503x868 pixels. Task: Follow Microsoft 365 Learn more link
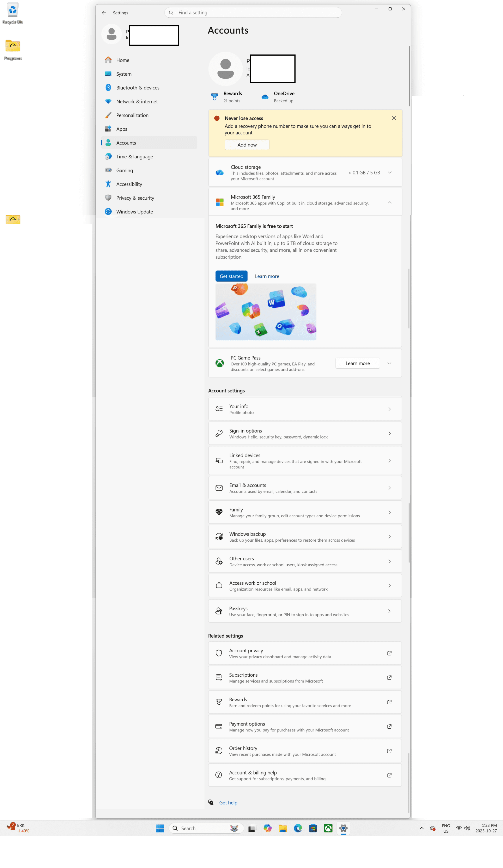click(x=267, y=276)
